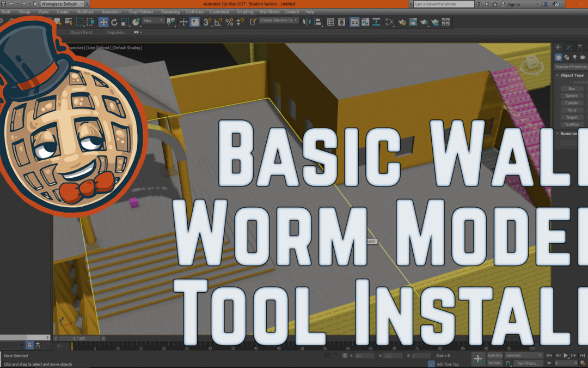
Task: Open ribbon display options dropdown beside Populate
Action: click(x=138, y=32)
